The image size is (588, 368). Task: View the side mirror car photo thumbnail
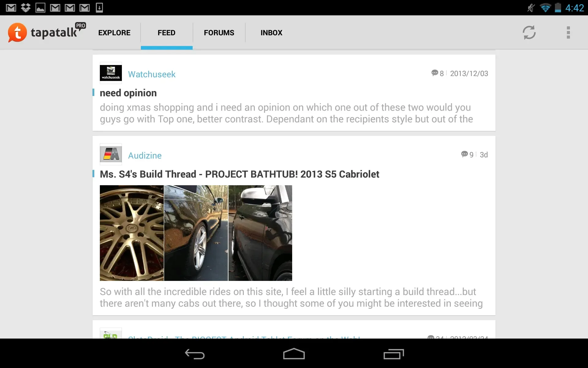coord(260,233)
